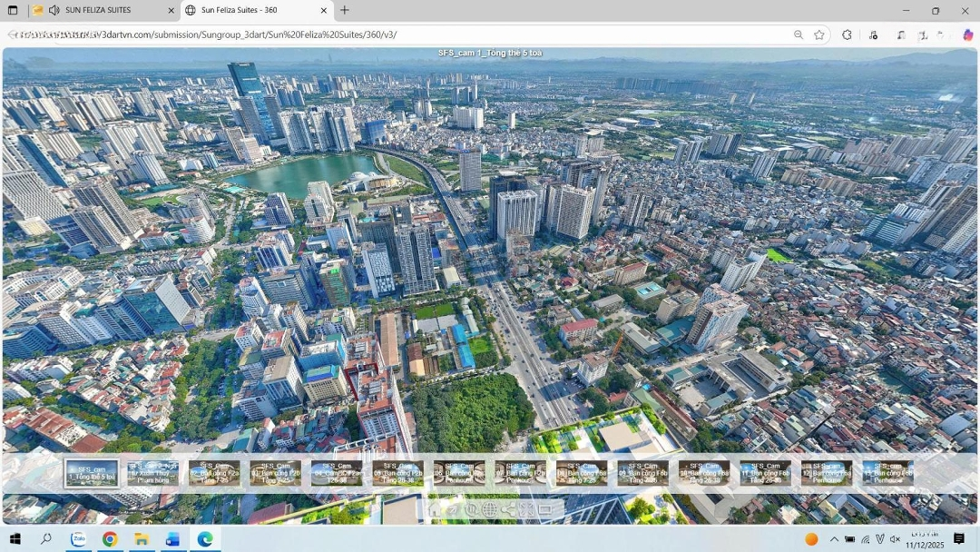Select the SFS_cam 13 Penhouse thumbnail
This screenshot has height=552, width=980.
(x=887, y=473)
